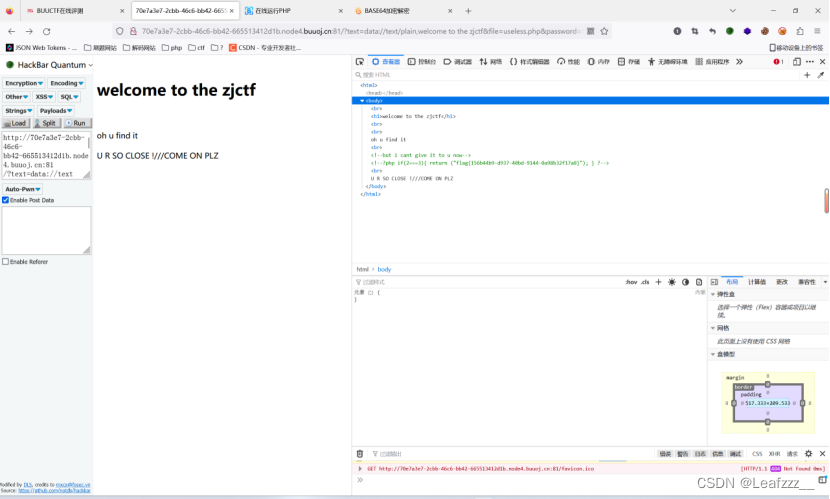Open the side panel tabs overflow dropdown
The image size is (830, 499).
(x=825, y=282)
